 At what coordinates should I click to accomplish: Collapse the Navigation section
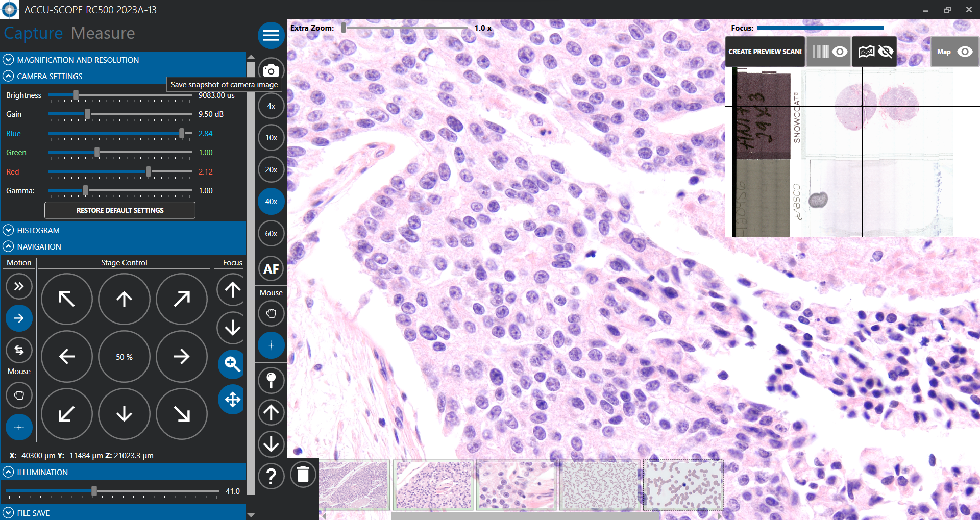(x=123, y=246)
